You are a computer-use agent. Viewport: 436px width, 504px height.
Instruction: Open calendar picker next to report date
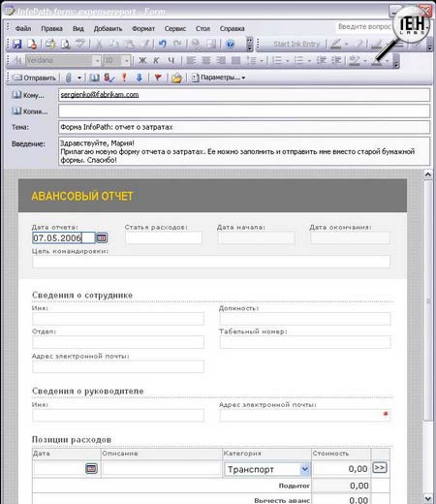click(x=102, y=238)
